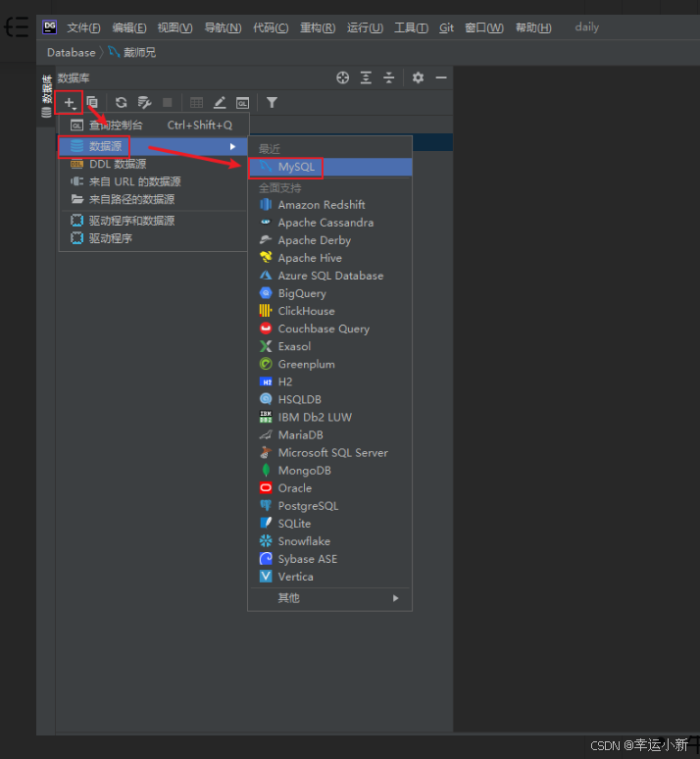Open query console icon in toolbar
This screenshot has width=700, height=759.
click(x=242, y=103)
